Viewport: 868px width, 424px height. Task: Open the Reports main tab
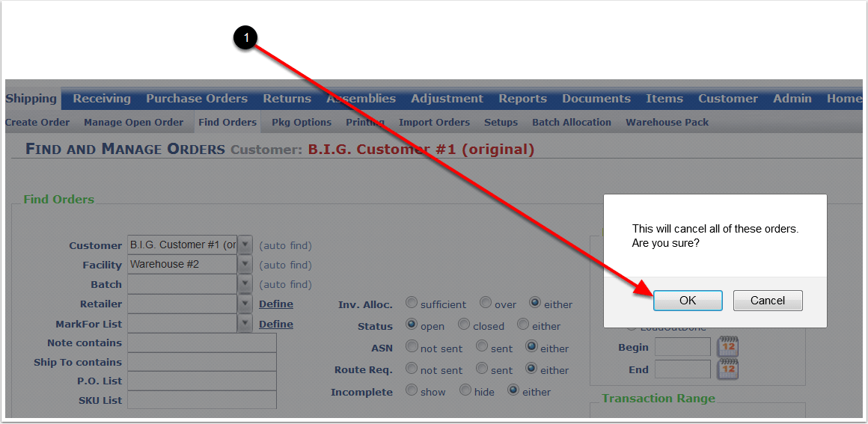(x=522, y=99)
